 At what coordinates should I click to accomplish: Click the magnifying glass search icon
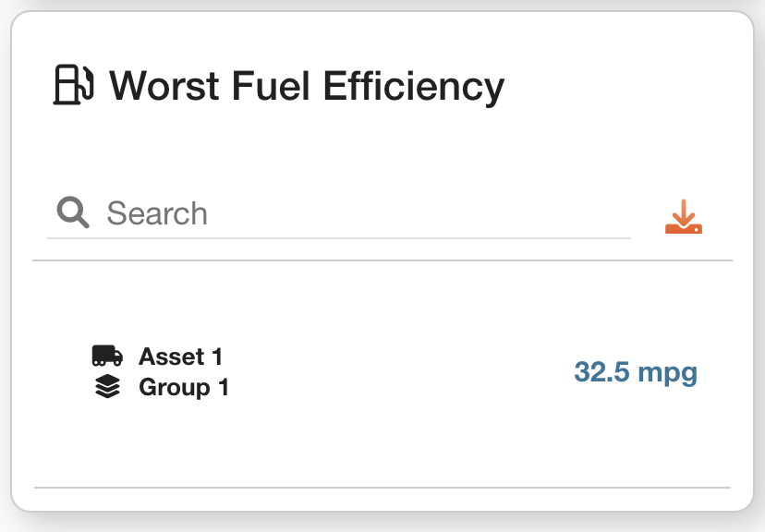(73, 213)
